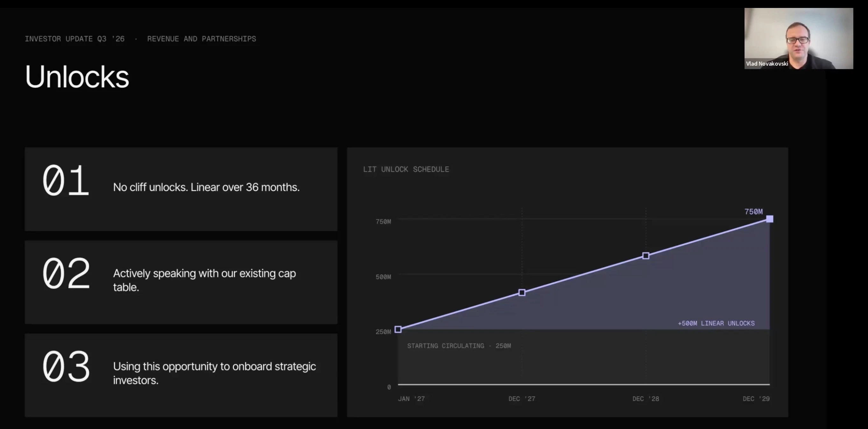Click the '03' card number
868x429 pixels.
coord(66,366)
